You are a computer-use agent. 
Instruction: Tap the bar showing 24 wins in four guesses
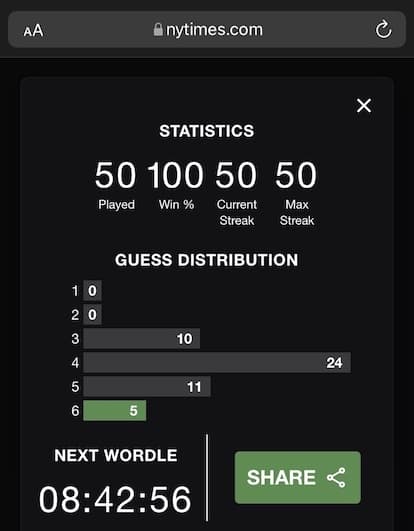(217, 362)
